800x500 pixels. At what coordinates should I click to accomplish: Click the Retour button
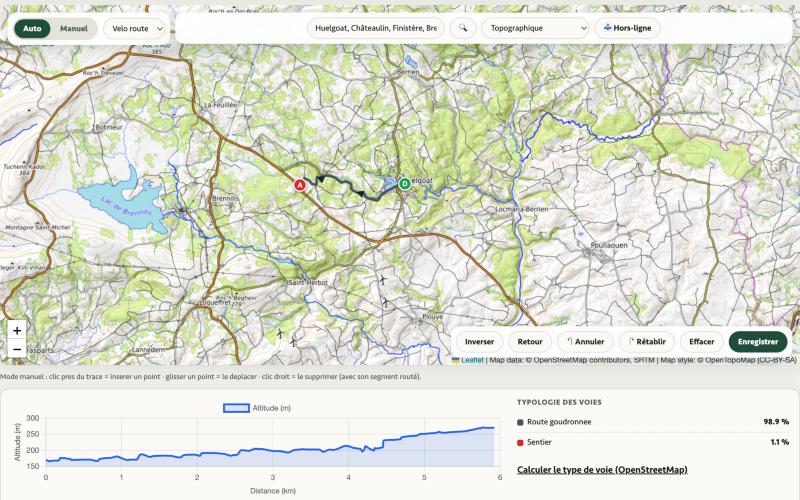tap(530, 342)
